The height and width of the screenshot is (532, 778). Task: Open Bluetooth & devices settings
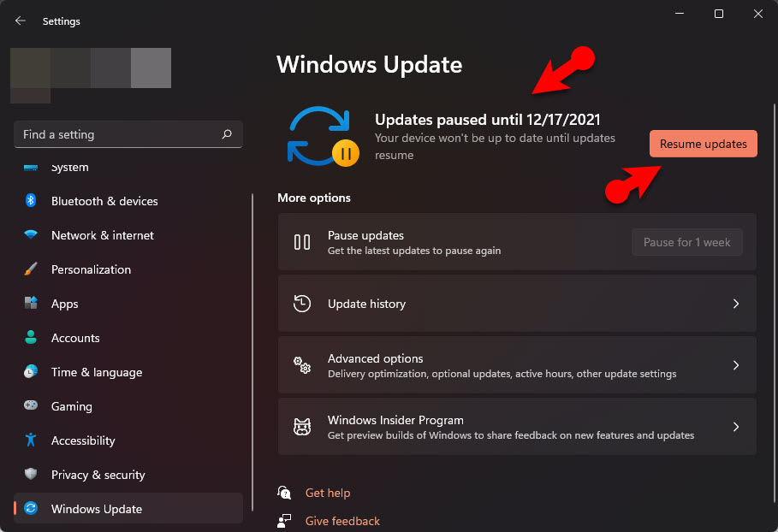click(128, 201)
